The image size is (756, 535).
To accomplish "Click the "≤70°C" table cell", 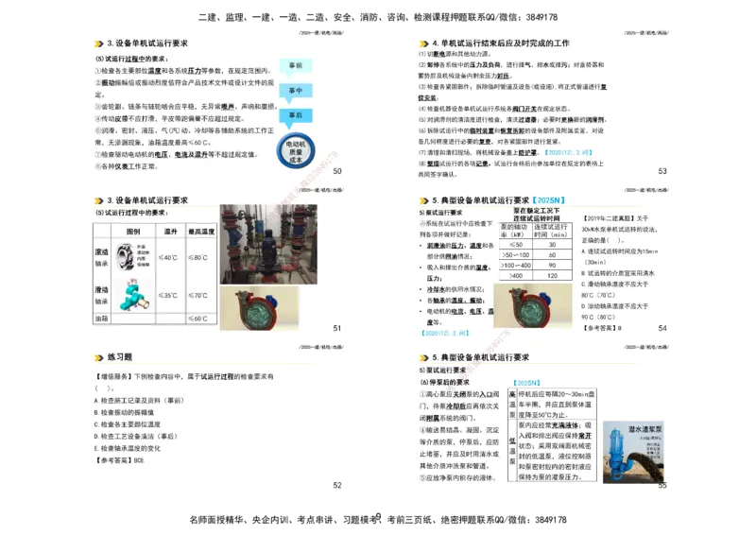I will coord(198,295).
